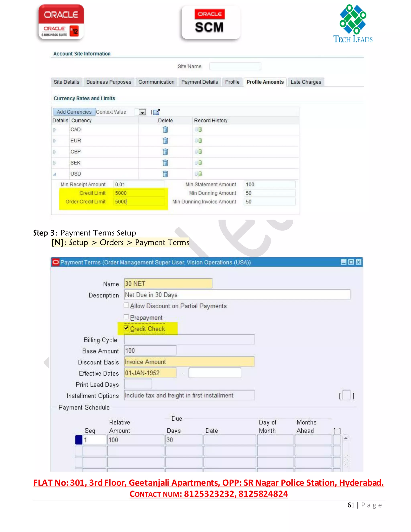The height and width of the screenshot is (532, 411).
Task: Click the delete trash icon for CAD
Action: 165,130
